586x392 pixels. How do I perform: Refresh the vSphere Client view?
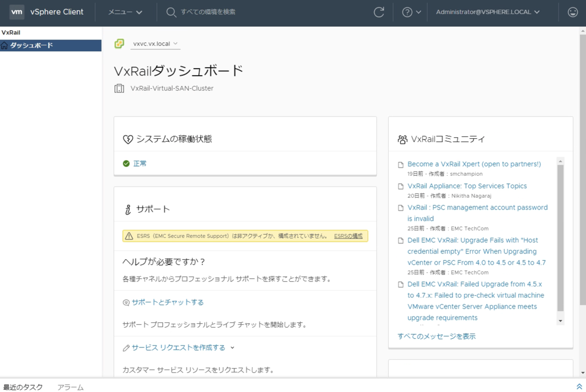coord(379,12)
